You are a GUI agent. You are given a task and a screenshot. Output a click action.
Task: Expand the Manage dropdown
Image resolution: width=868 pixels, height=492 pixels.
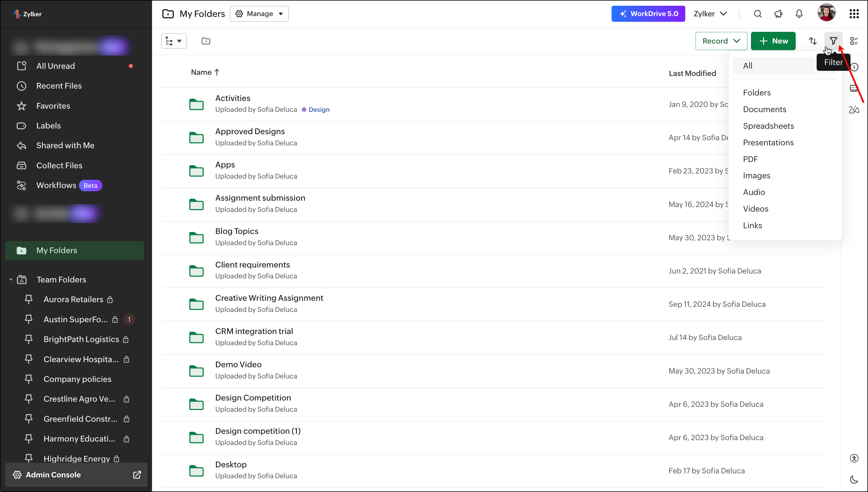[x=259, y=14]
